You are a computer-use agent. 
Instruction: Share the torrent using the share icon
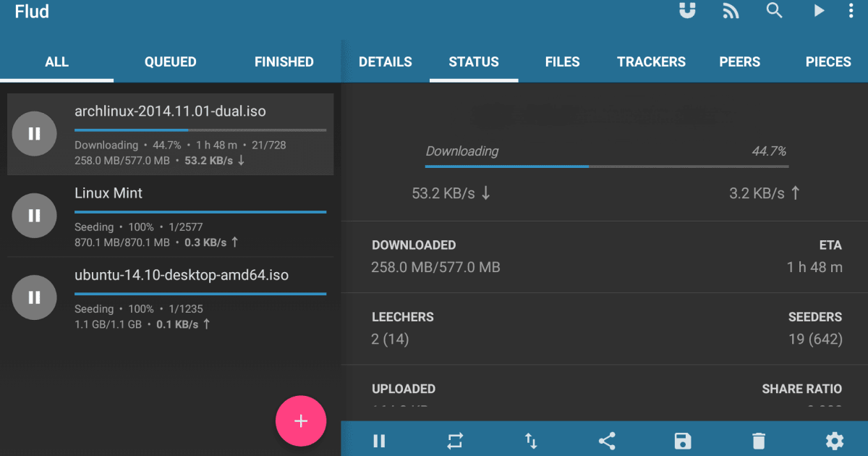click(x=607, y=440)
